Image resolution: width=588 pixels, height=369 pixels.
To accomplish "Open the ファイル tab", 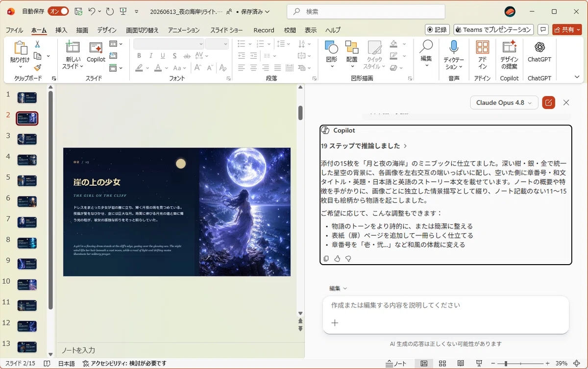I will coord(14,30).
